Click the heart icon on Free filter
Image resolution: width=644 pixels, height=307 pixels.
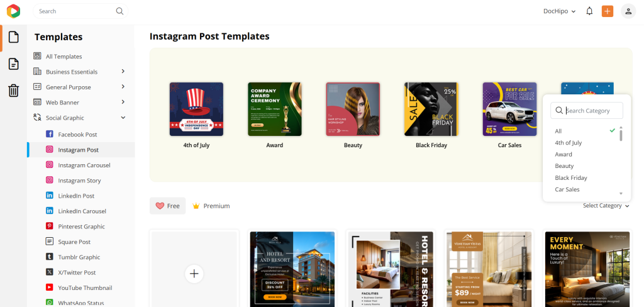(x=160, y=206)
